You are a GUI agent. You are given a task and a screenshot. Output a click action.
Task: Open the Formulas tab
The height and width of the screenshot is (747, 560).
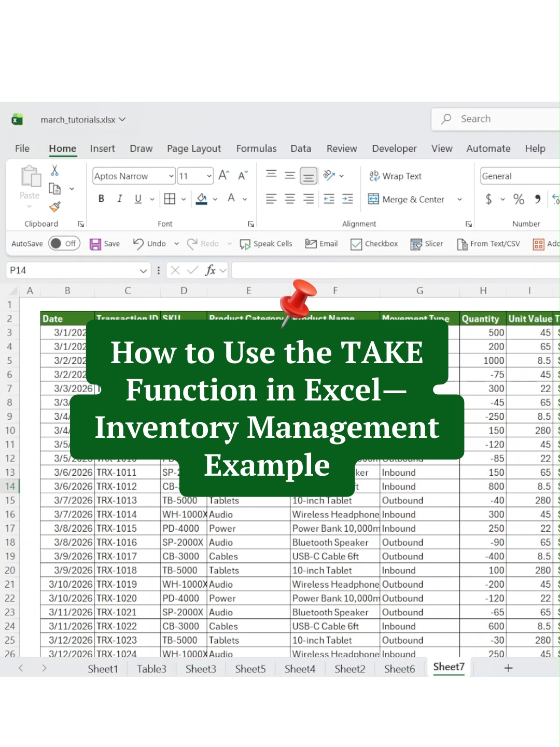click(257, 148)
